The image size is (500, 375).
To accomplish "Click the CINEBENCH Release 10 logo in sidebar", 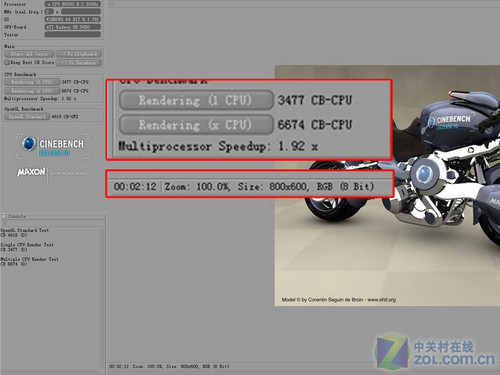I will (53, 146).
